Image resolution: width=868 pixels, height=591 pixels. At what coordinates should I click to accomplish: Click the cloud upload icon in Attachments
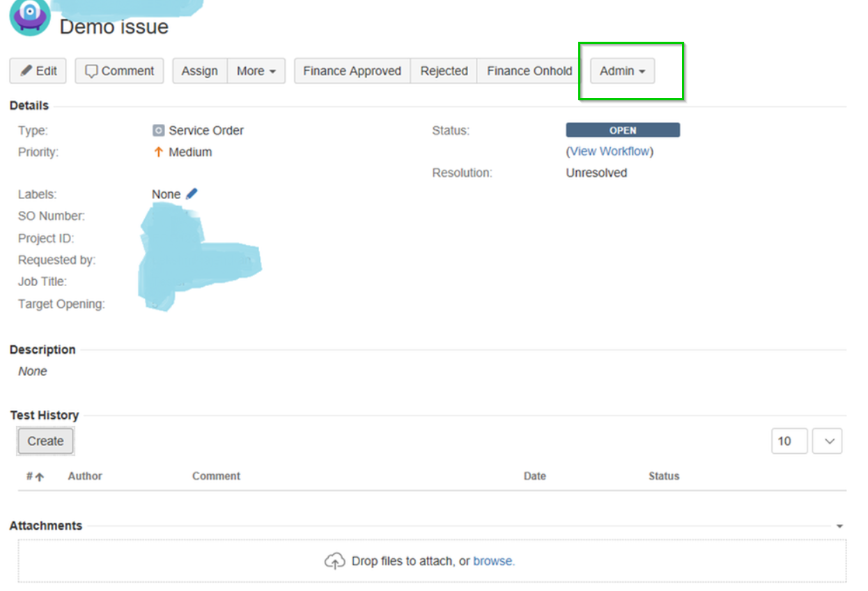(335, 560)
